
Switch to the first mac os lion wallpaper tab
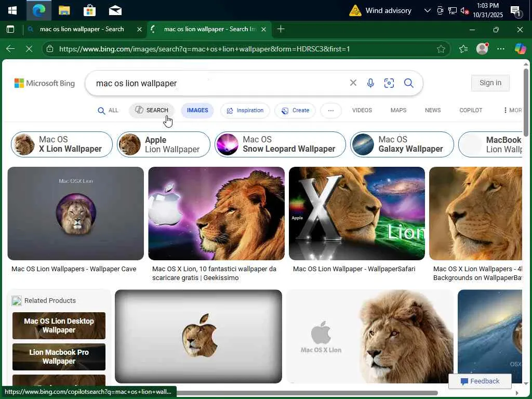click(82, 29)
